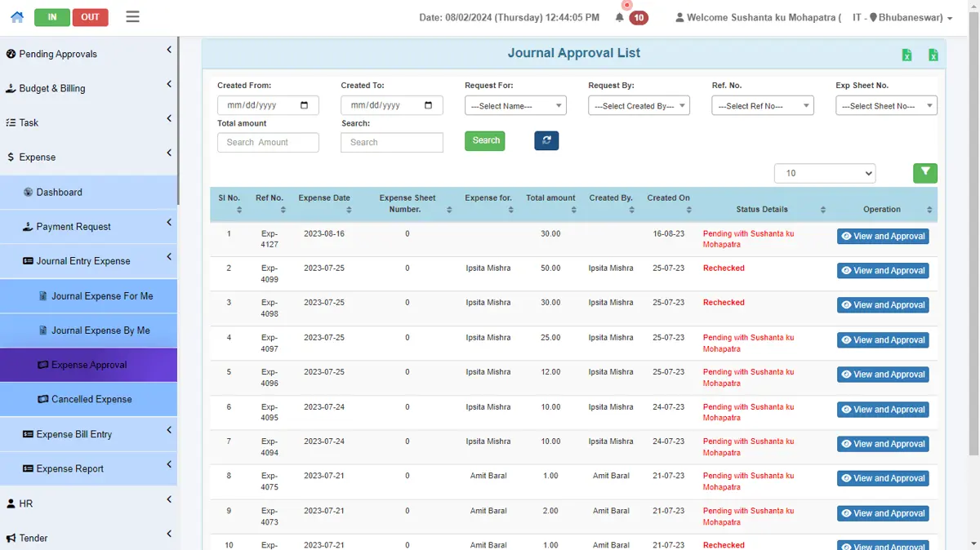Click View and Approval for Exp-4127
980x550 pixels.
[883, 236]
